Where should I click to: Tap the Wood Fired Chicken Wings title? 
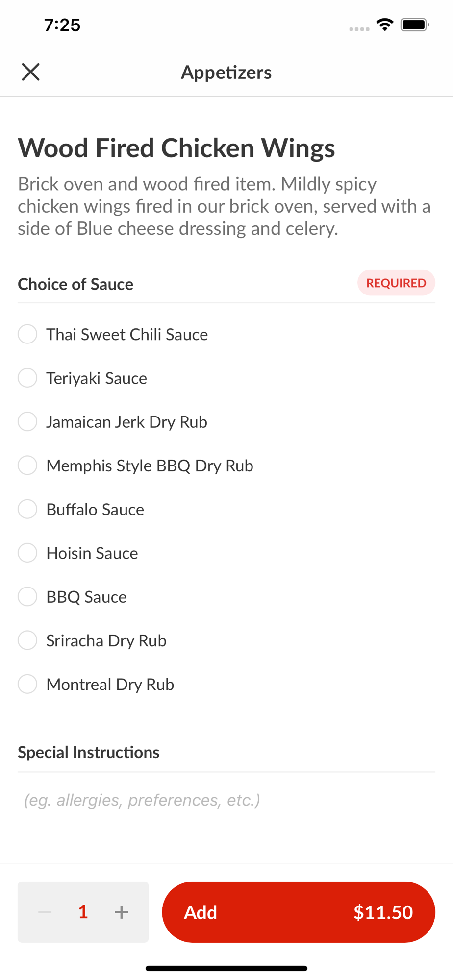(176, 148)
